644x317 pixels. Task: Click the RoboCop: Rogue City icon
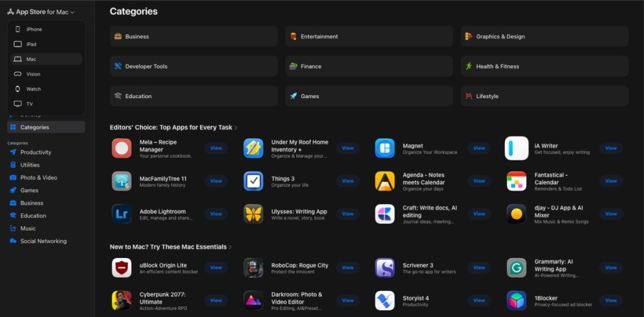pos(253,268)
